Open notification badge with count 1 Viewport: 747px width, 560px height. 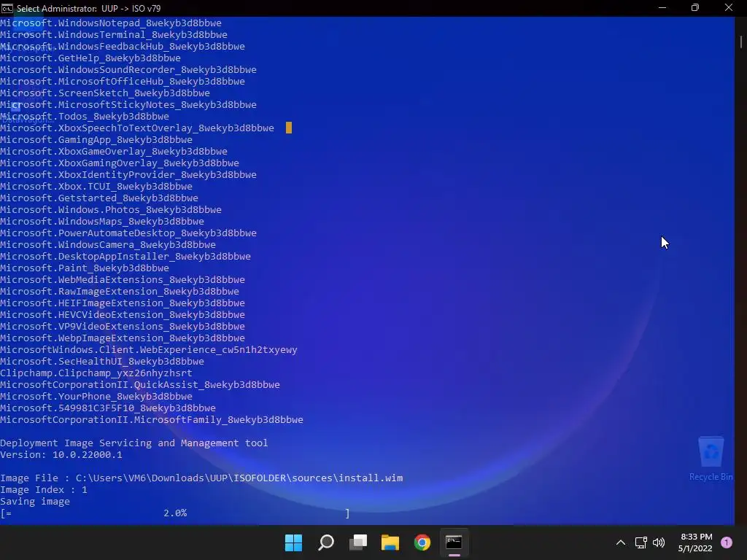[727, 542]
